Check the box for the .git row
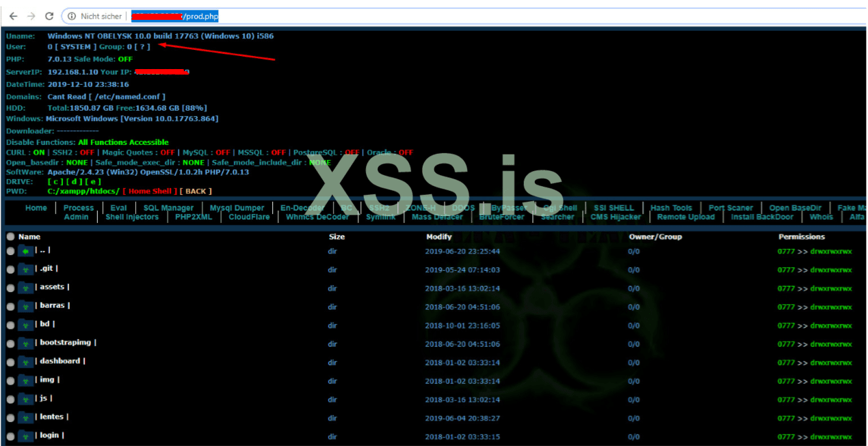The width and height of the screenshot is (868, 446). (x=10, y=270)
